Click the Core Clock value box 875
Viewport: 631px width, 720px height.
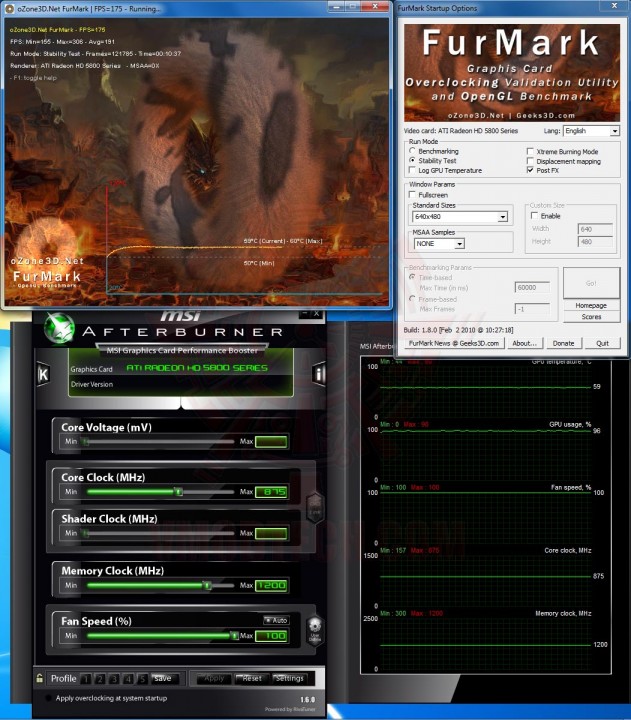click(x=271, y=492)
